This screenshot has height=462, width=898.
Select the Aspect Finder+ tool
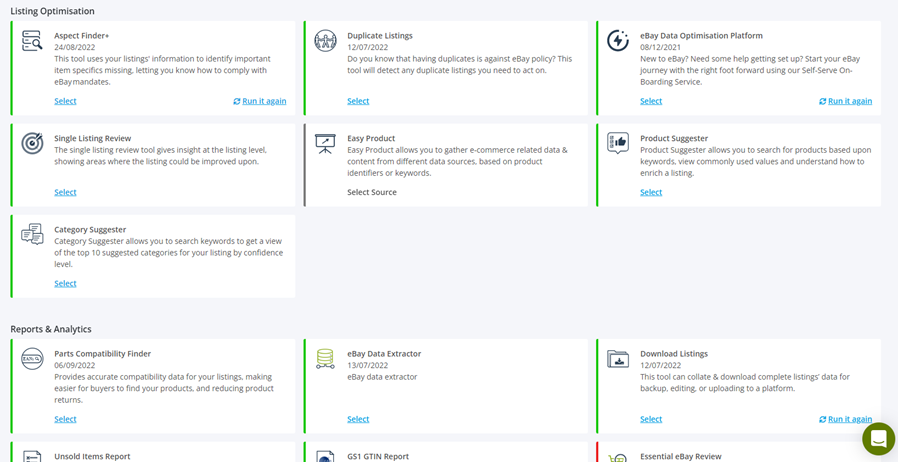click(65, 101)
